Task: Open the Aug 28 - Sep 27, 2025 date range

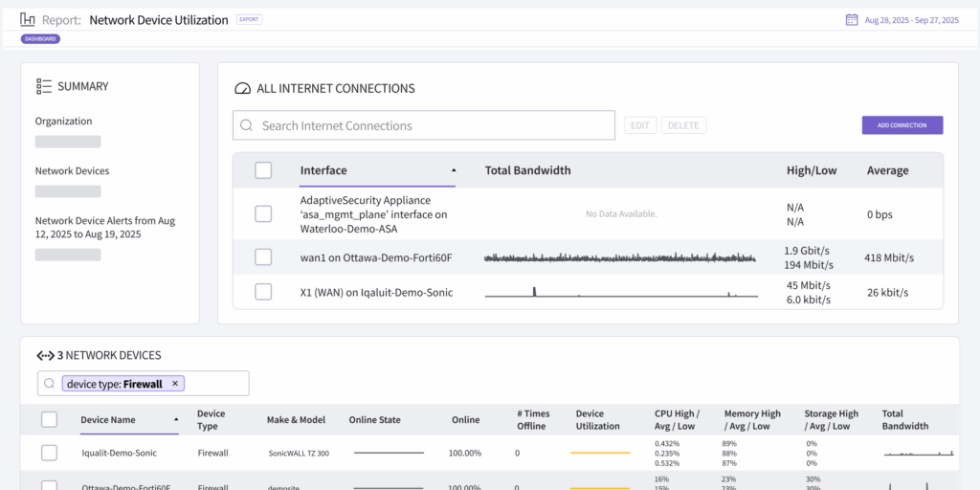Action: point(911,20)
